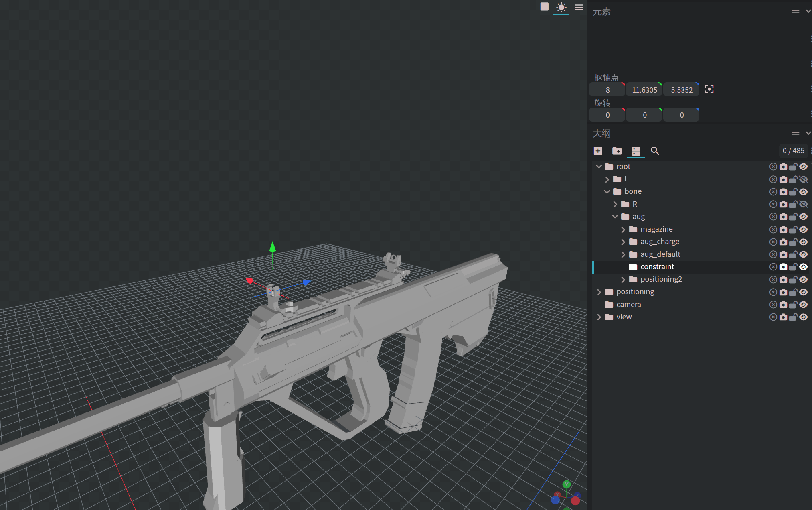The width and height of the screenshot is (812, 510).
Task: Edit pivot point Z value 5.5352
Action: pos(681,90)
